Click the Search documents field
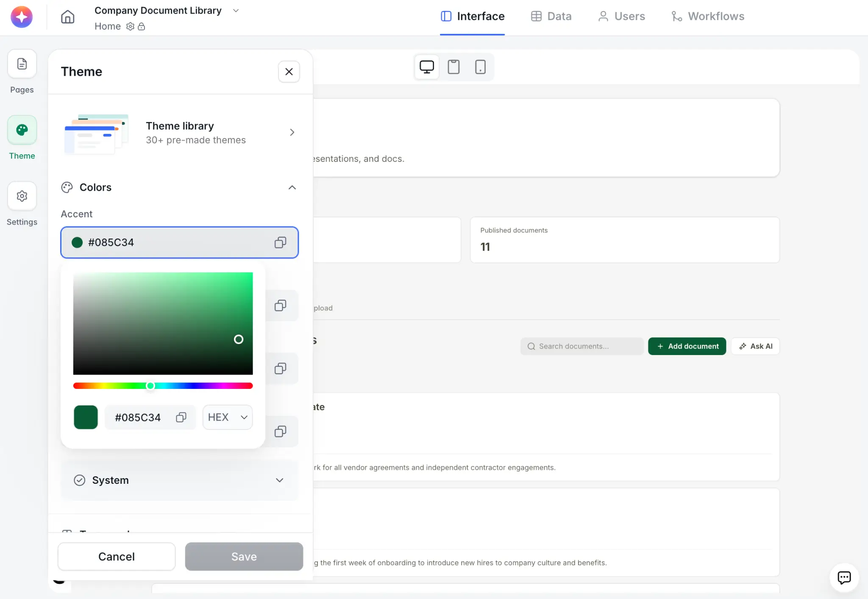 (x=581, y=347)
